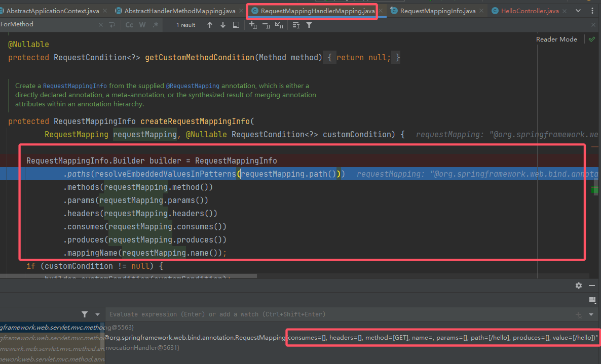
Task: Open search results in find window
Action: tap(236, 25)
